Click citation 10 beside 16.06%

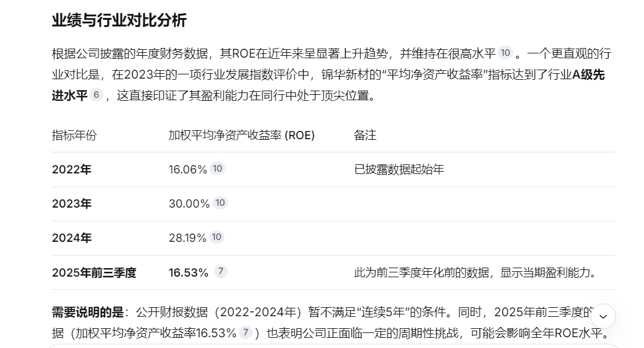[x=217, y=169]
